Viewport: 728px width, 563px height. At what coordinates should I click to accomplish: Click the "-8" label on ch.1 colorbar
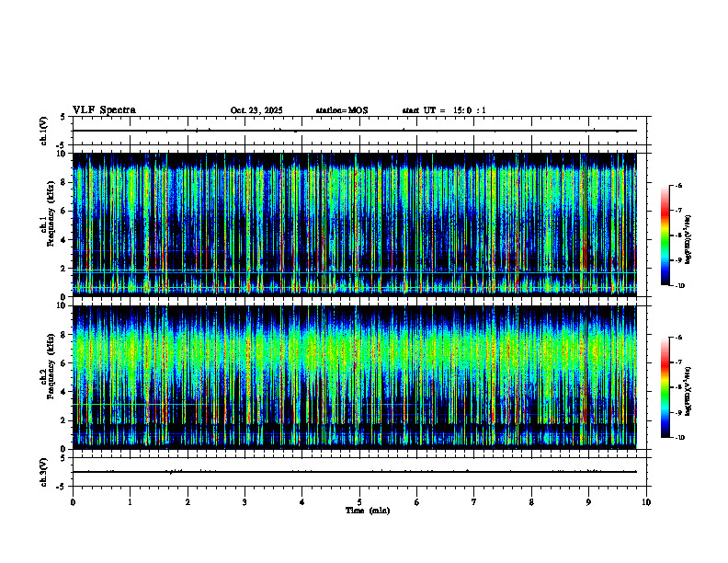pos(677,236)
